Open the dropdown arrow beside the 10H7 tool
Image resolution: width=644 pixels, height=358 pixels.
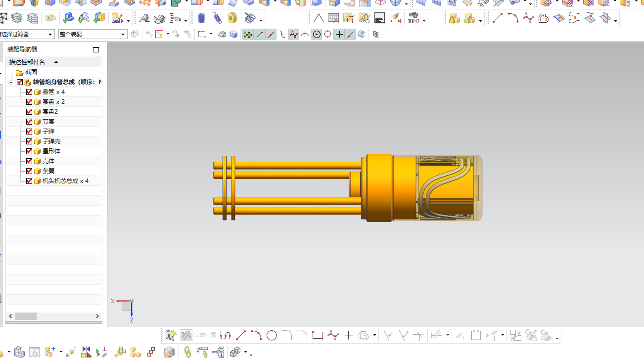pos(424,21)
